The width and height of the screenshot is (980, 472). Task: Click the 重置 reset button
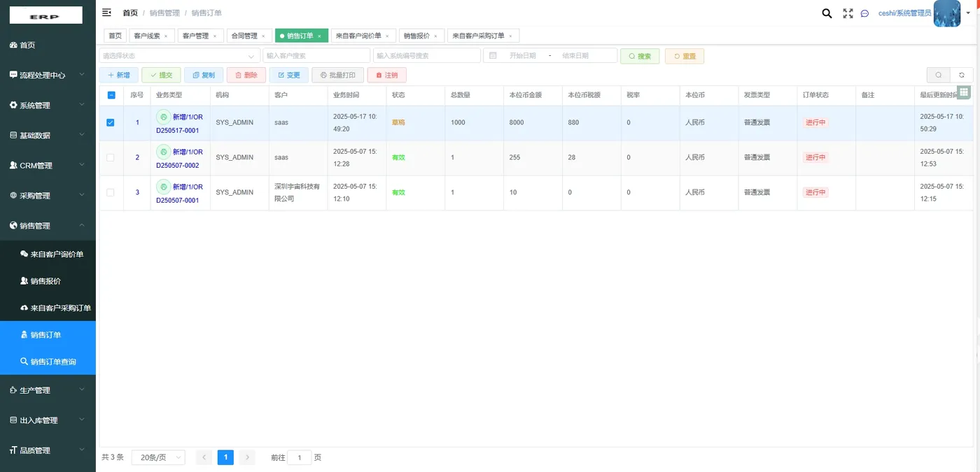685,56
